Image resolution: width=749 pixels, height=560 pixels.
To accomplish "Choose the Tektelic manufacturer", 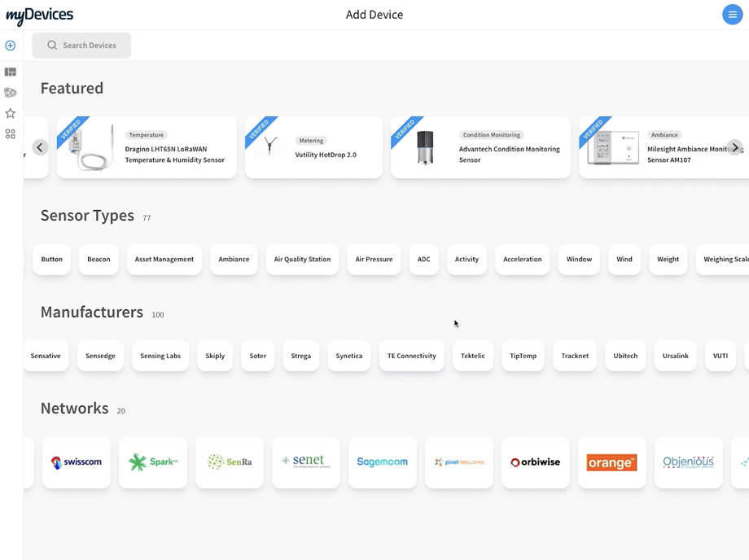I will pos(473,356).
